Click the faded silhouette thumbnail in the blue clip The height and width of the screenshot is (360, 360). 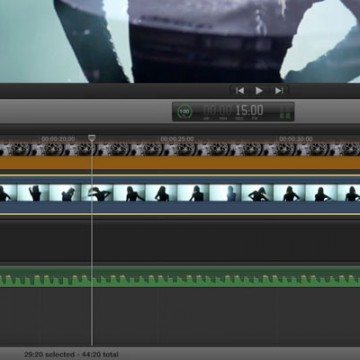(225, 193)
